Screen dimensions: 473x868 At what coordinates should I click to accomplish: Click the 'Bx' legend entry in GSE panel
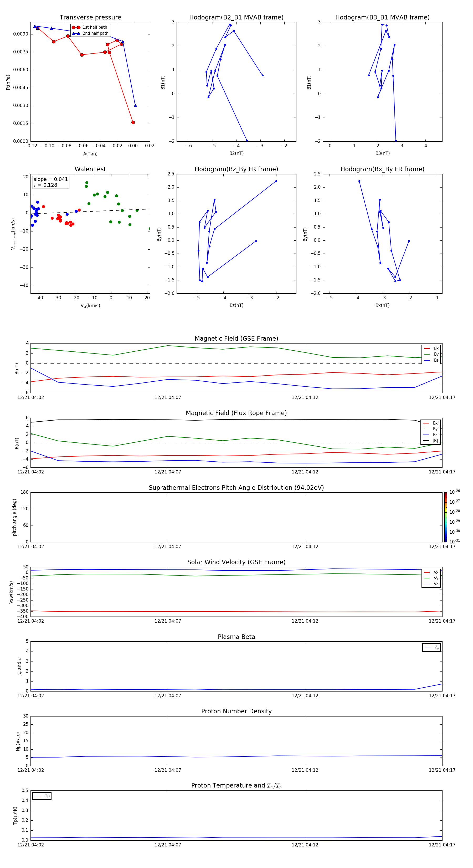point(431,349)
